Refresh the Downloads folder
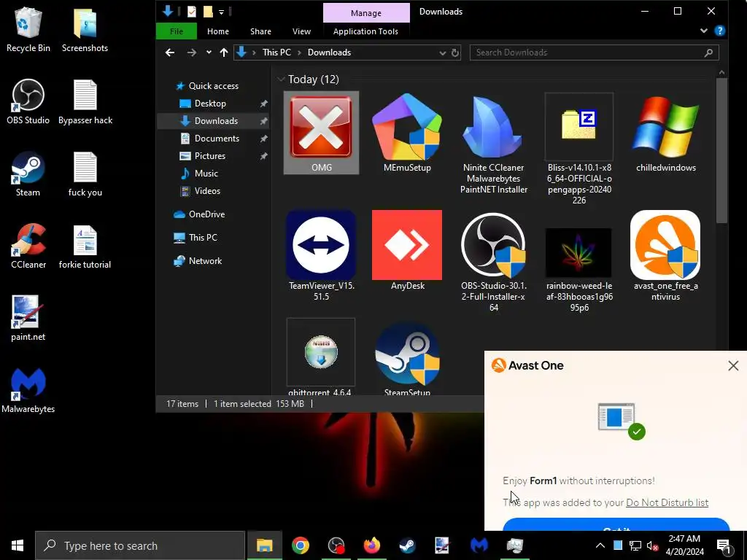The image size is (747, 560). (455, 52)
